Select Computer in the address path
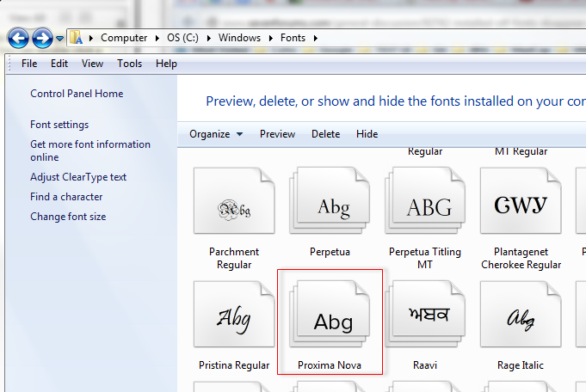Viewport: 586px width, 392px height. point(124,38)
